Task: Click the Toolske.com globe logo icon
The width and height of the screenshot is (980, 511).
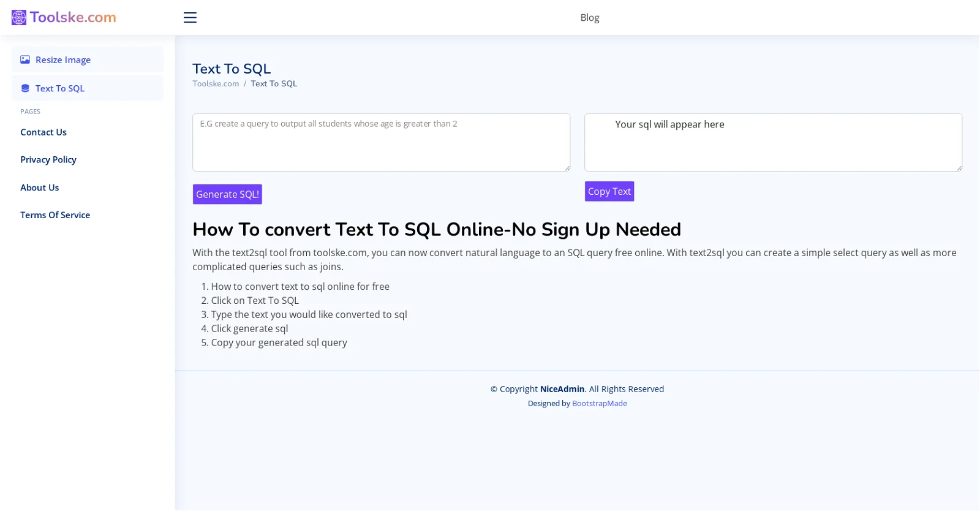Action: [x=18, y=17]
